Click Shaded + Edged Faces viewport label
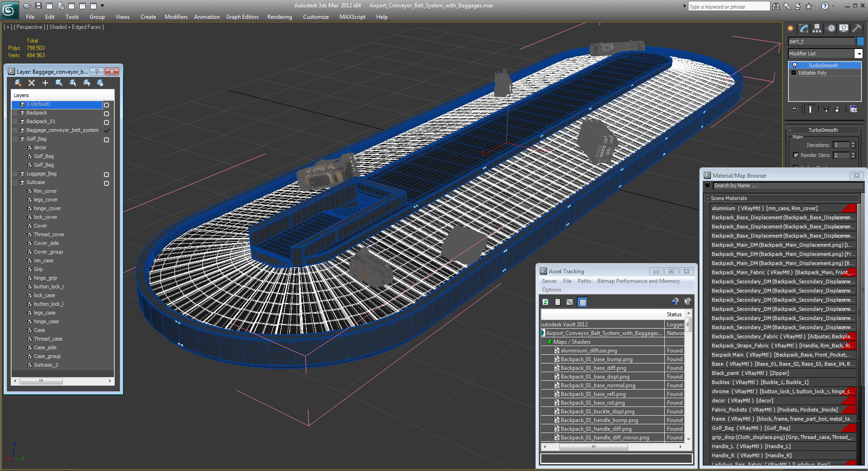This screenshot has height=471, width=868. point(75,27)
